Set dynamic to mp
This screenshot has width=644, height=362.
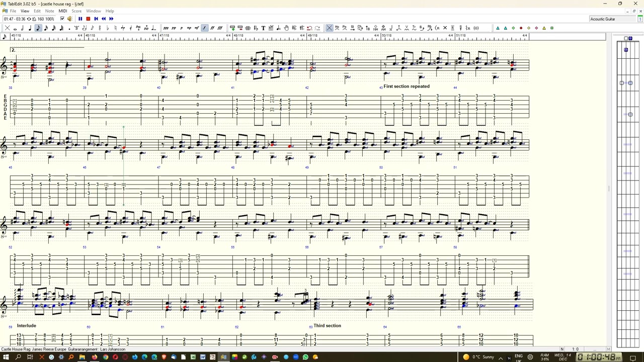tap(189, 28)
